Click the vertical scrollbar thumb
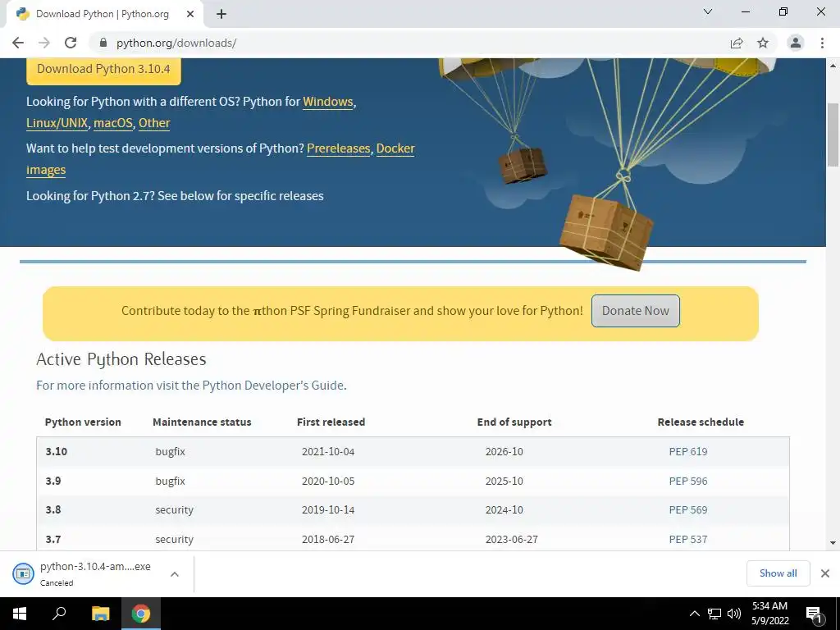Image resolution: width=840 pixels, height=630 pixels. (x=833, y=135)
